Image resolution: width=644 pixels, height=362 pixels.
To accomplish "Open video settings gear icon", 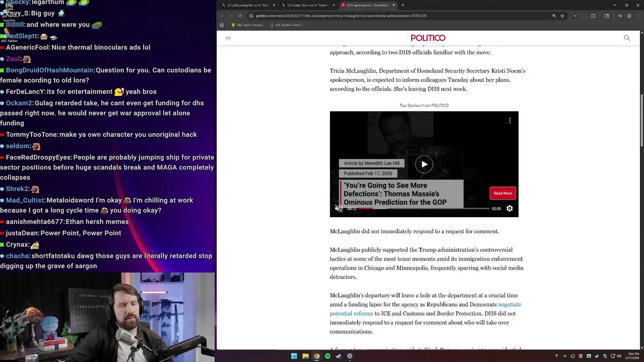I will tap(510, 208).
